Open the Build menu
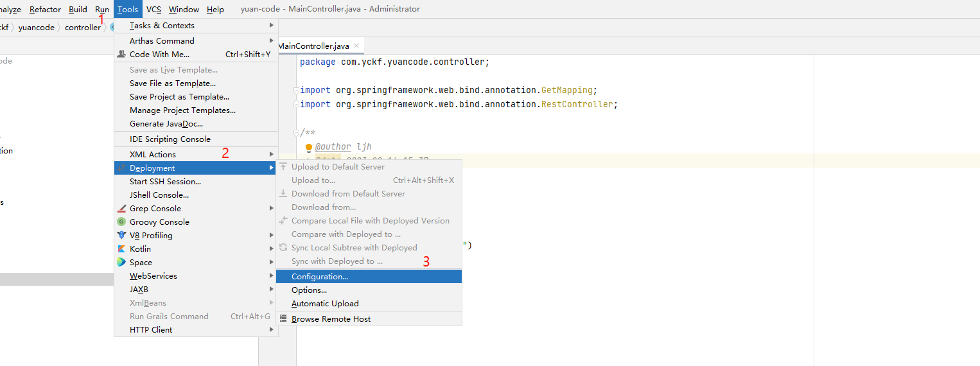 pos(78,10)
